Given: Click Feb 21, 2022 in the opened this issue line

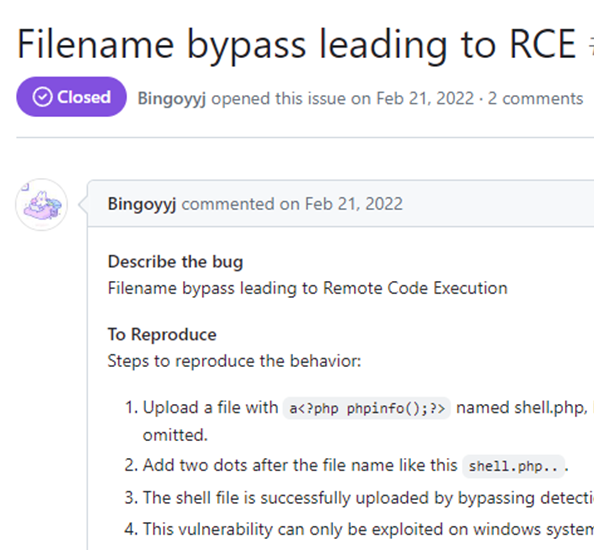Looking at the screenshot, I should [x=425, y=98].
